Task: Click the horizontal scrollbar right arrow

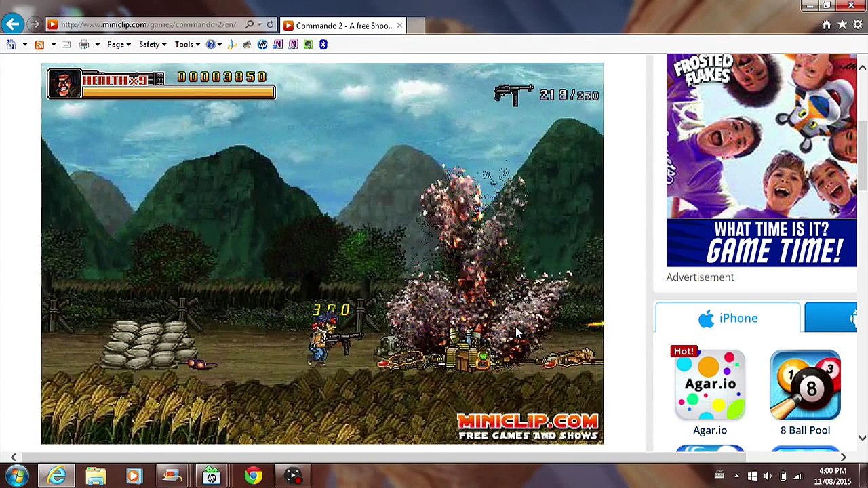Action: click(x=843, y=457)
